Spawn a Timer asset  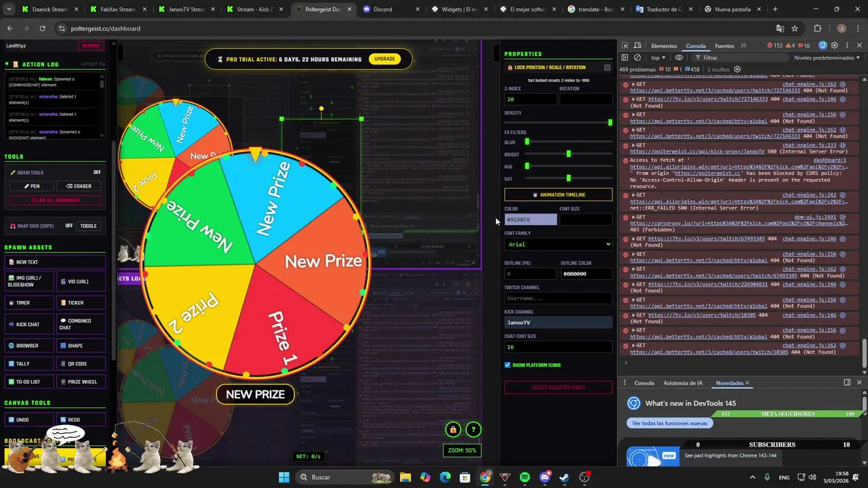(x=30, y=303)
